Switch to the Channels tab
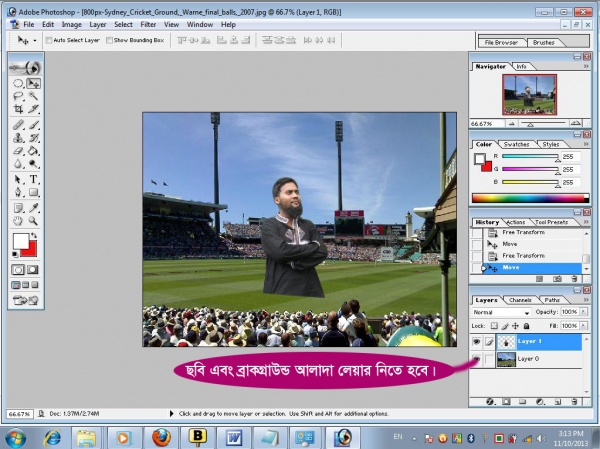This screenshot has width=600, height=449. (x=521, y=300)
